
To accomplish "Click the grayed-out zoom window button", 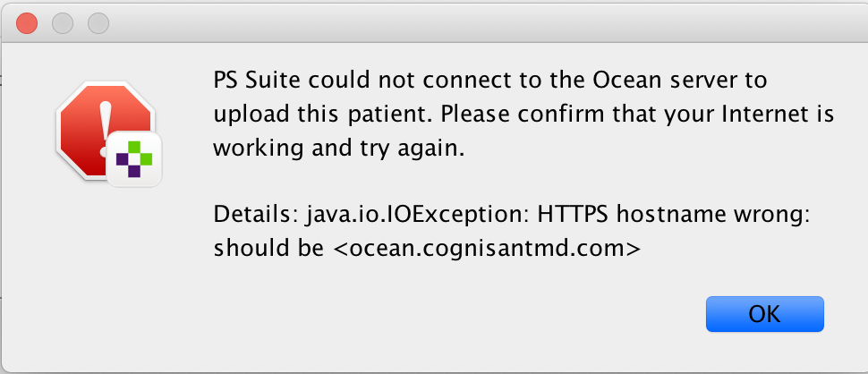I will [98, 23].
